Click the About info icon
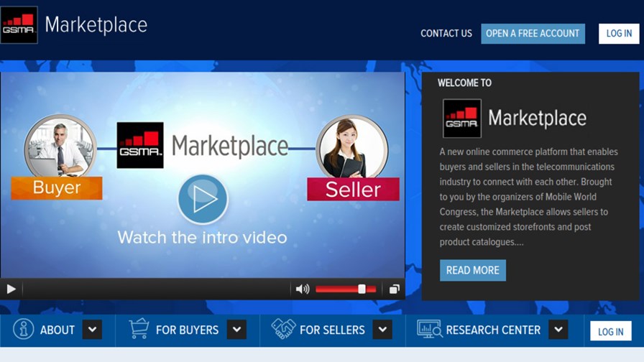Viewport: 644px width, 362px height. point(24,329)
